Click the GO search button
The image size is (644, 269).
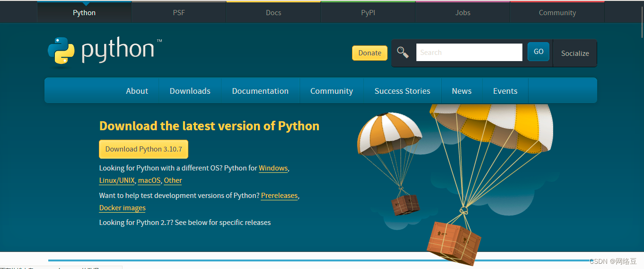coord(538,52)
